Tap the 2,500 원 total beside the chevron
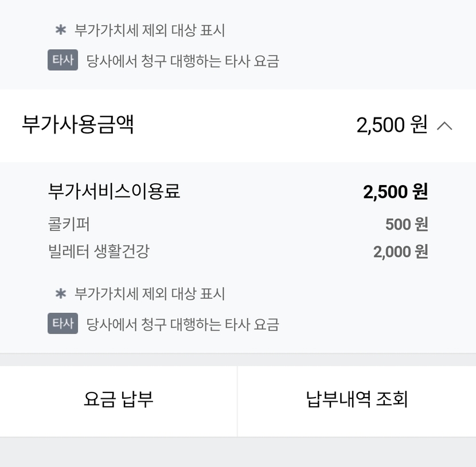Viewport: 476px width, 467px height. 392,125
